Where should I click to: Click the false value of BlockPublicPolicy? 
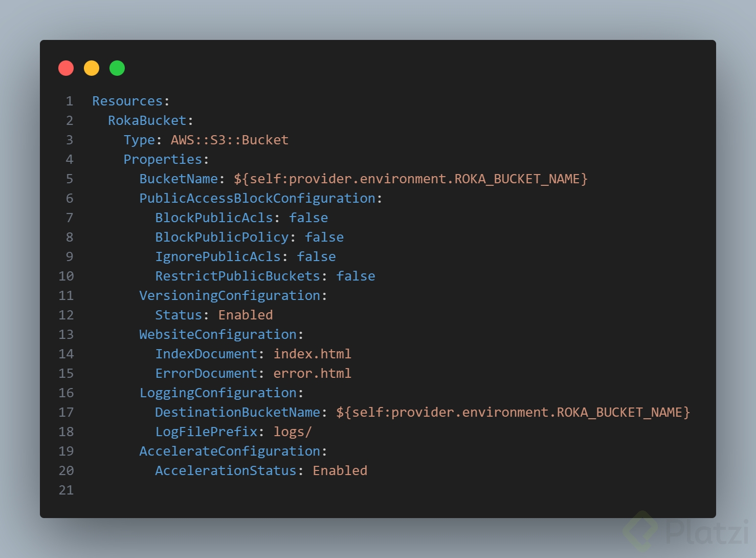[324, 237]
